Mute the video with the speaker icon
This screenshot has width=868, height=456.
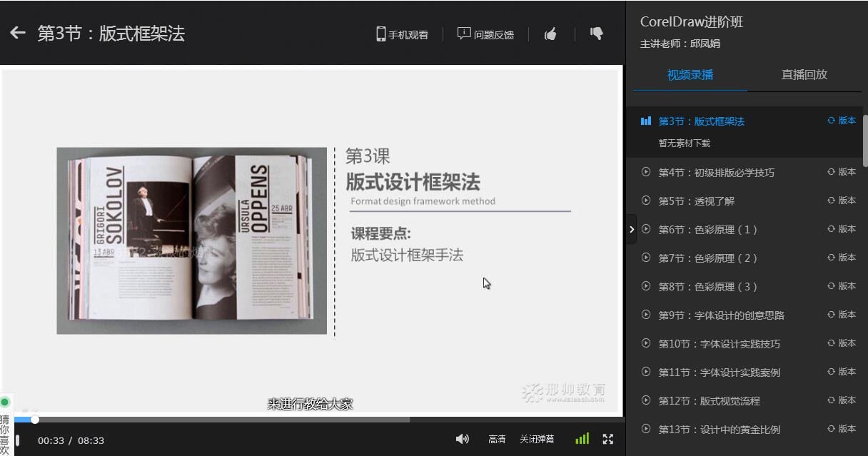462,439
